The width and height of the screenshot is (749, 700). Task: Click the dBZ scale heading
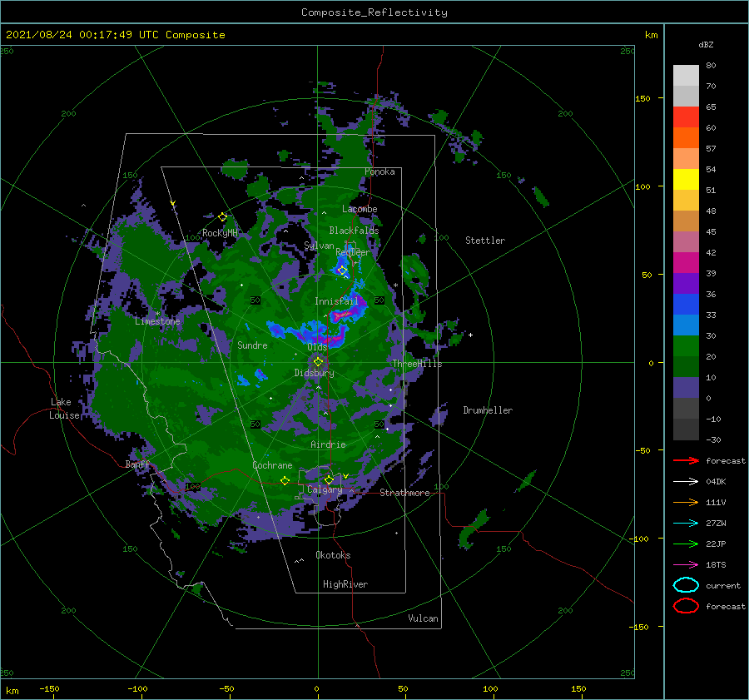tap(706, 44)
